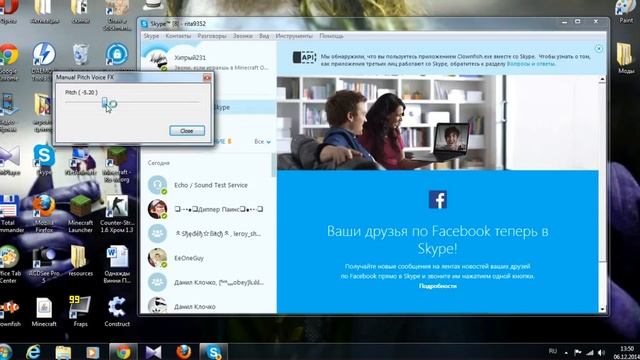Screen dimensions: 640x360
Task: Dismiss the Clownfish API notification banner
Action: [x=598, y=49]
